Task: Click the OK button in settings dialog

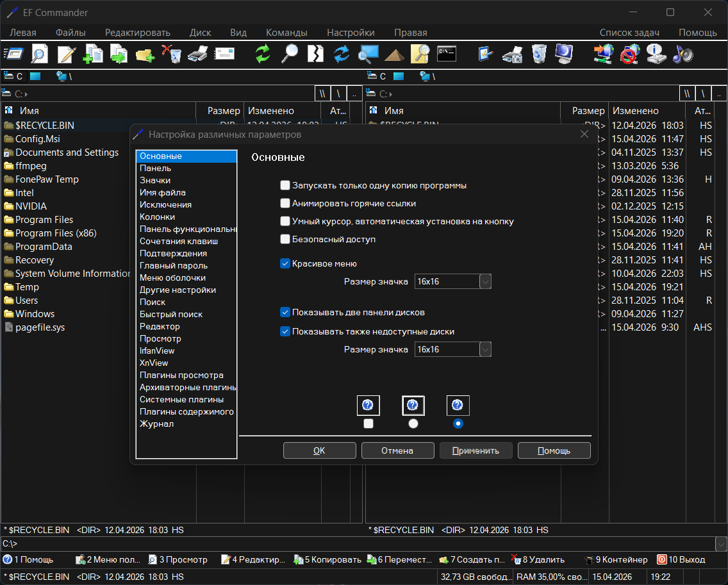Action: [319, 450]
